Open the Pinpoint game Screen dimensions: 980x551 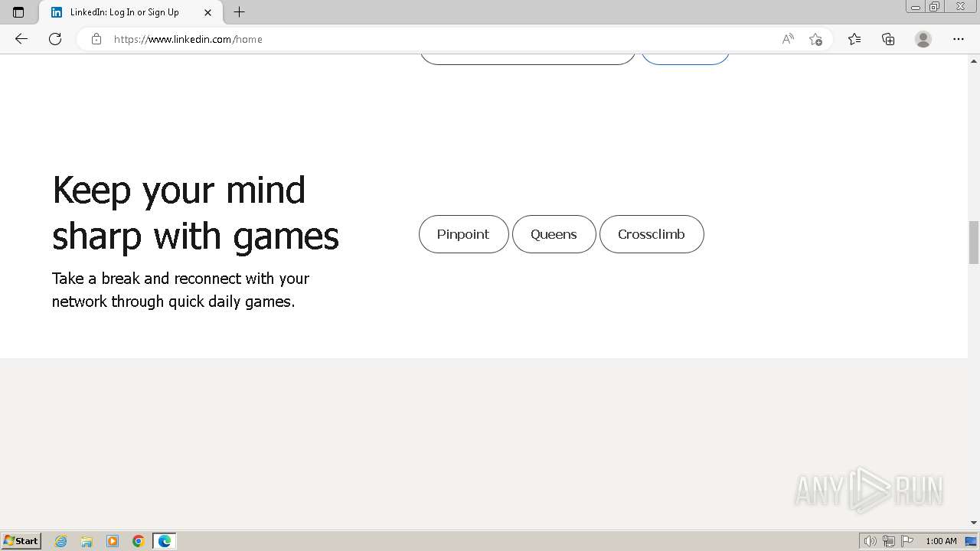pos(463,234)
